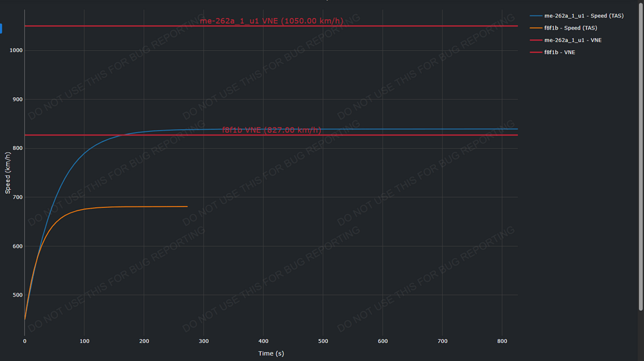
Task: Click the x-axis tick label 100
Action: [84, 341]
